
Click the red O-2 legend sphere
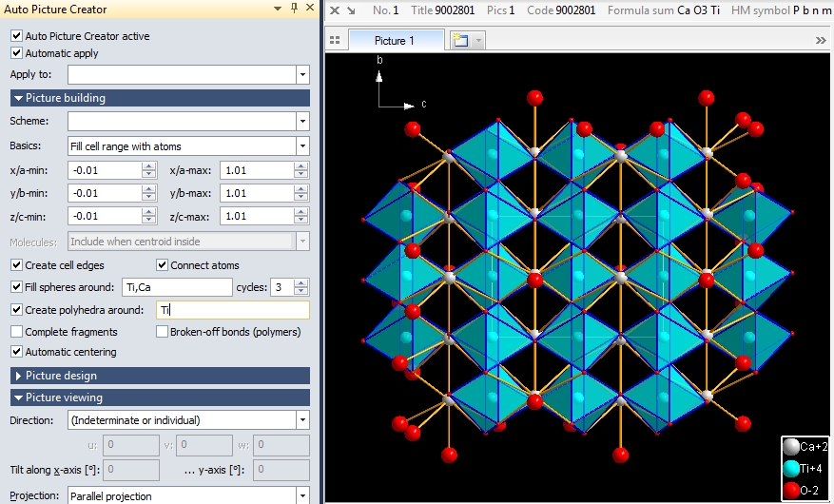(x=790, y=490)
